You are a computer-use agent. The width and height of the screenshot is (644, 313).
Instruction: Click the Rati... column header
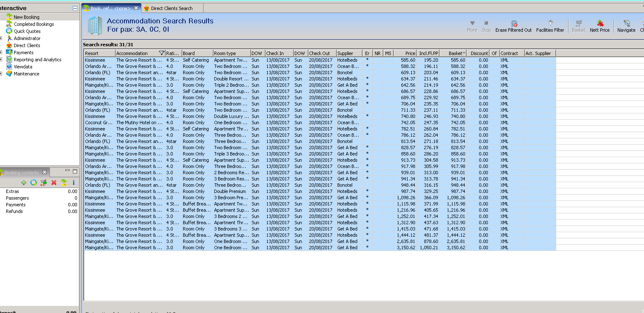(x=174, y=53)
